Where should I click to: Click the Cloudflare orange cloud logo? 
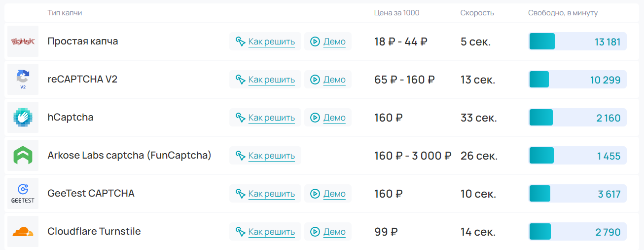click(23, 231)
